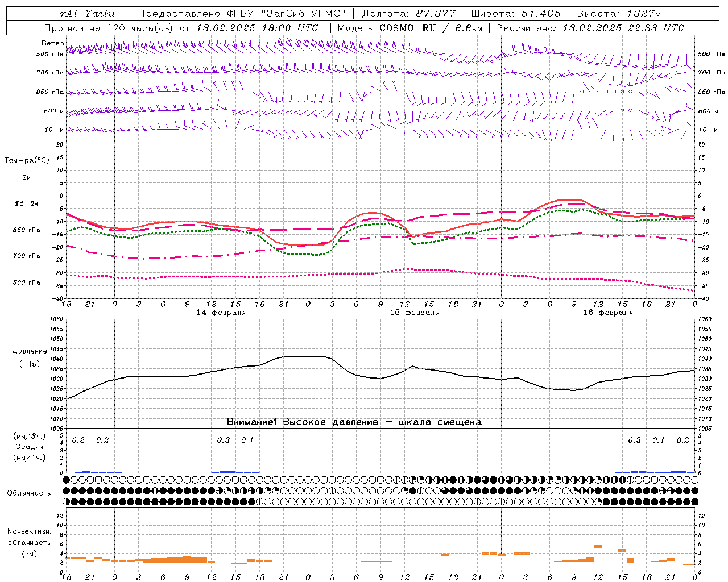Click the Td 2м dew point legend entry

coord(26,203)
